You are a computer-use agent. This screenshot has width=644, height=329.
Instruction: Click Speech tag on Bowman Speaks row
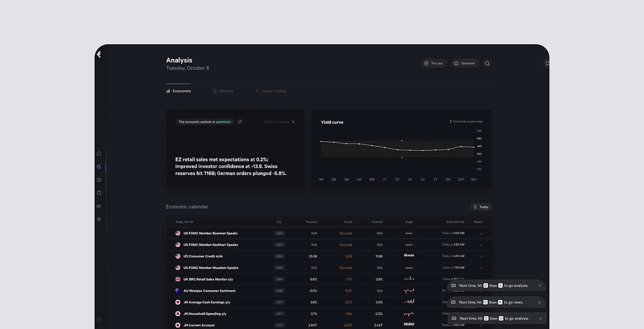409,233
